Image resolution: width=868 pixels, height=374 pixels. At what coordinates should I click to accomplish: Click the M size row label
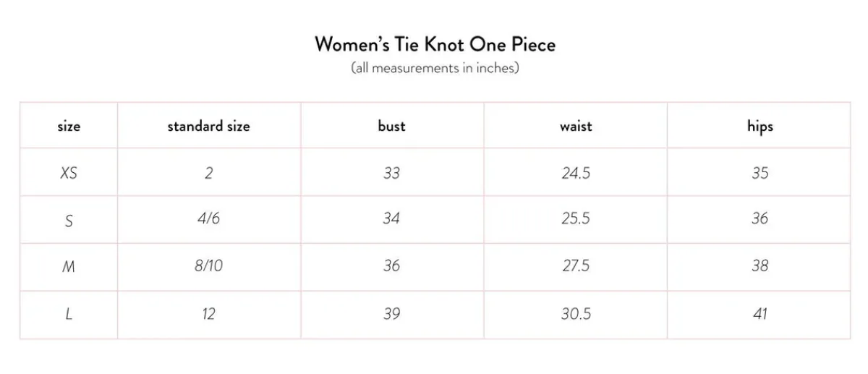[x=69, y=267]
